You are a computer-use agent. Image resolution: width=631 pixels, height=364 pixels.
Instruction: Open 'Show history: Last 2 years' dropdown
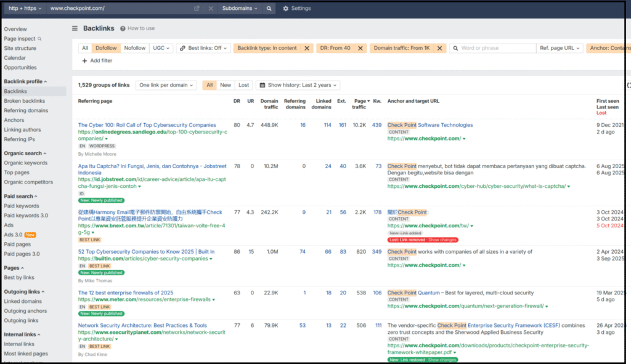click(298, 86)
